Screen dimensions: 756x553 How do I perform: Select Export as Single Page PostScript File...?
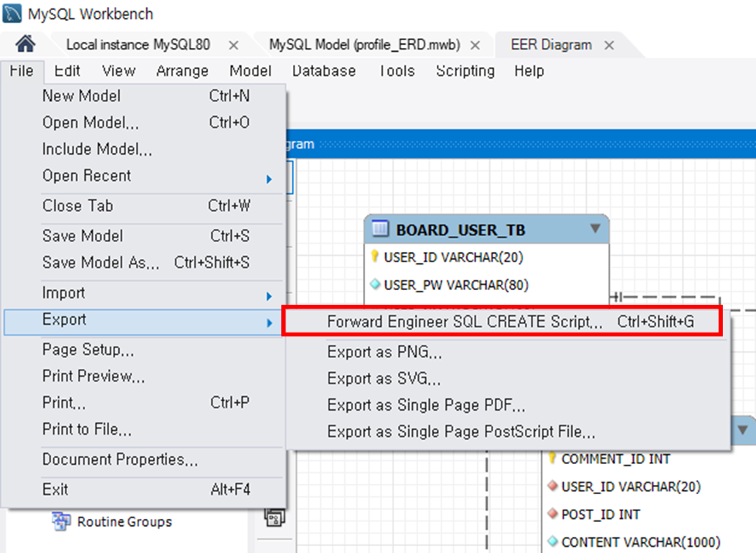(x=508, y=432)
